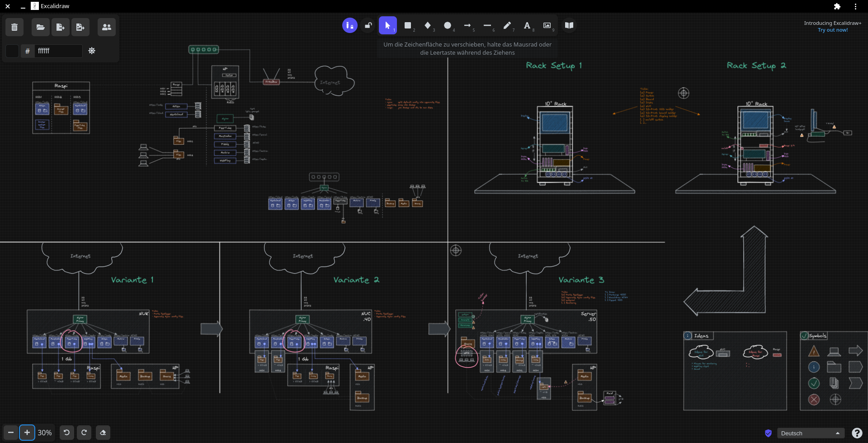This screenshot has width=868, height=443.
Task: Select the Line tool
Action: 487,25
